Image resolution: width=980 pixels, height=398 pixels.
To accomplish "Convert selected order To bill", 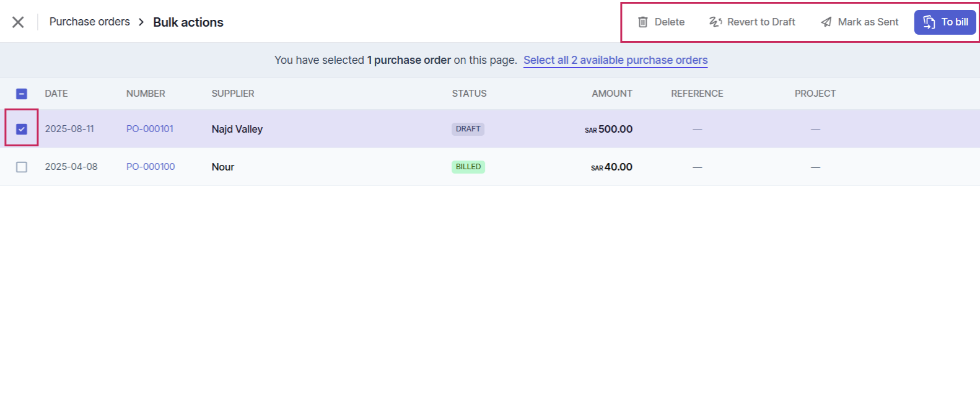I will [x=945, y=22].
